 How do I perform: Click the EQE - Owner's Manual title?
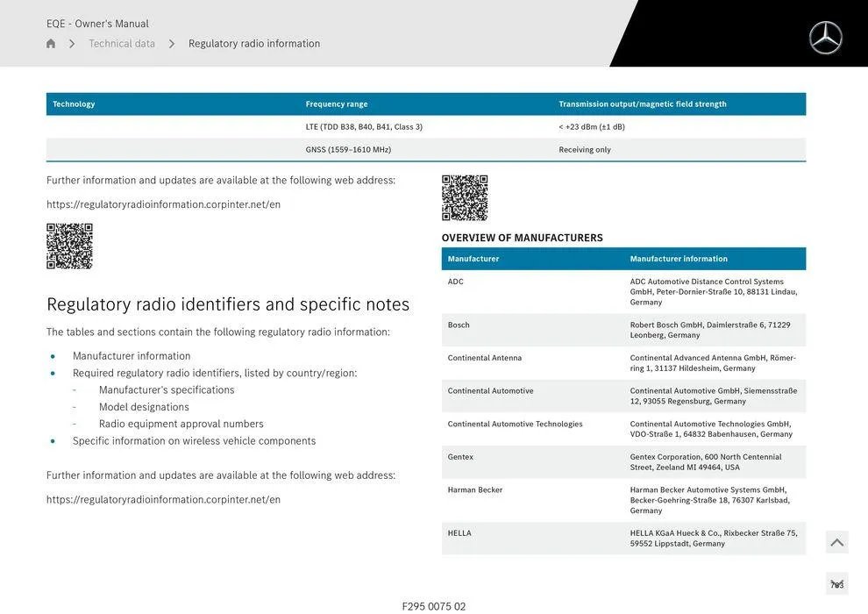tap(96, 22)
